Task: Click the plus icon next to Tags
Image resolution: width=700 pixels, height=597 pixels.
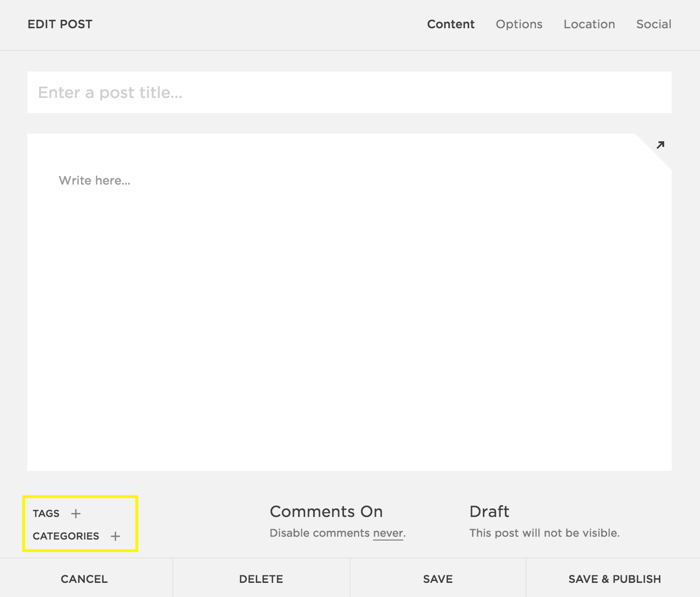Action: point(76,514)
